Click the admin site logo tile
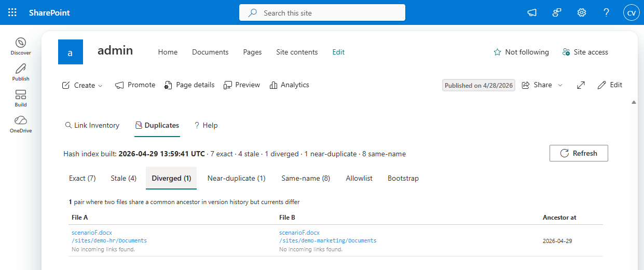 [71, 52]
